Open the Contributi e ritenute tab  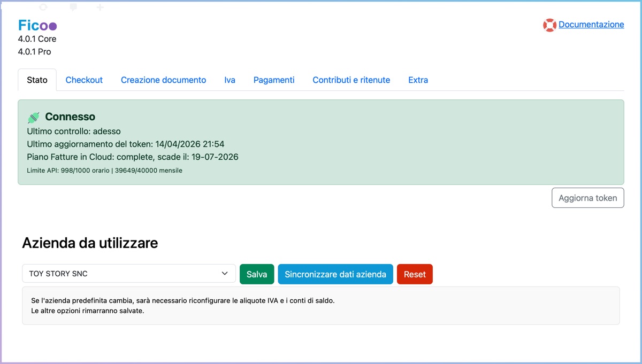pyautogui.click(x=351, y=80)
